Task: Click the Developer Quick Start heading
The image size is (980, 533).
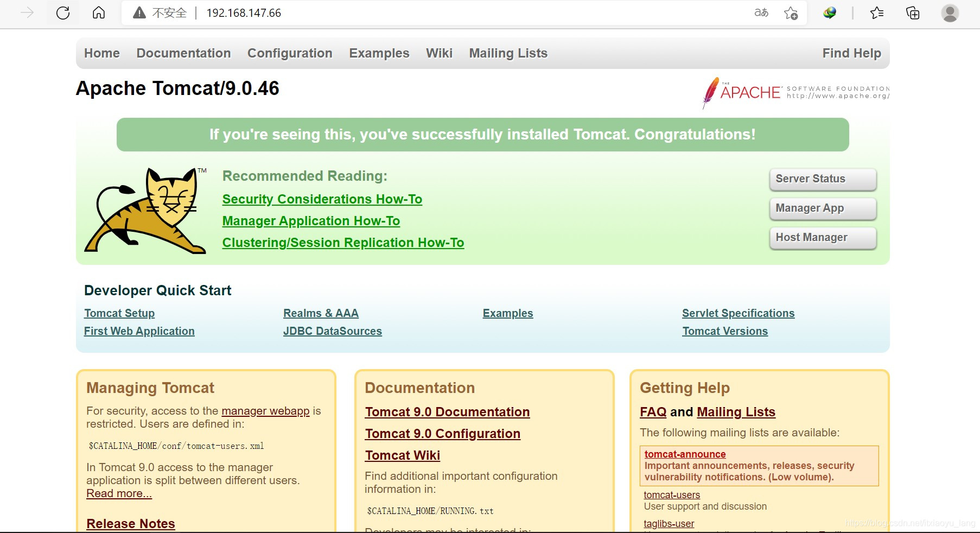Action: (x=158, y=290)
